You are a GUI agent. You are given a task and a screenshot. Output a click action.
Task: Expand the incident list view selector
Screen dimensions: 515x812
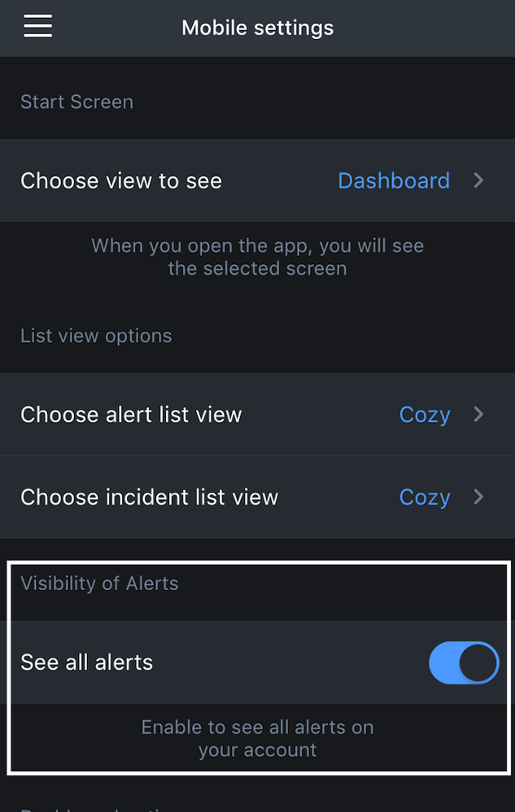(478, 497)
